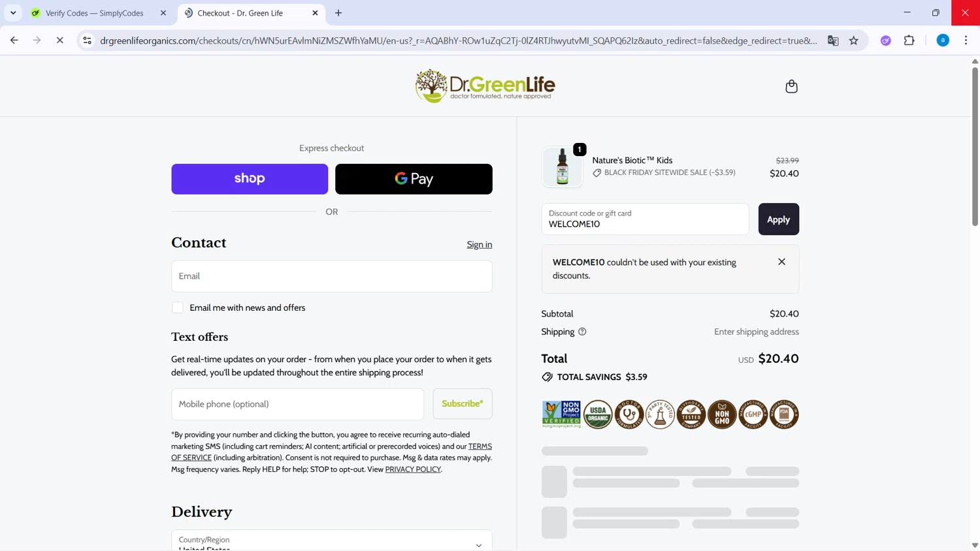Image resolution: width=980 pixels, height=551 pixels.
Task: Click the 3rd Party Tested badge
Action: point(660,415)
